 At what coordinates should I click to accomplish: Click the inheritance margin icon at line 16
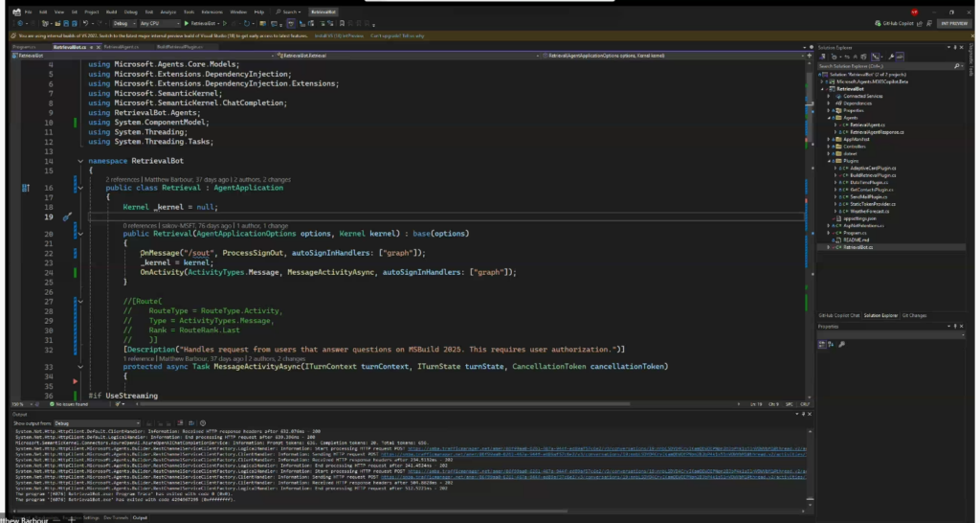tap(26, 188)
